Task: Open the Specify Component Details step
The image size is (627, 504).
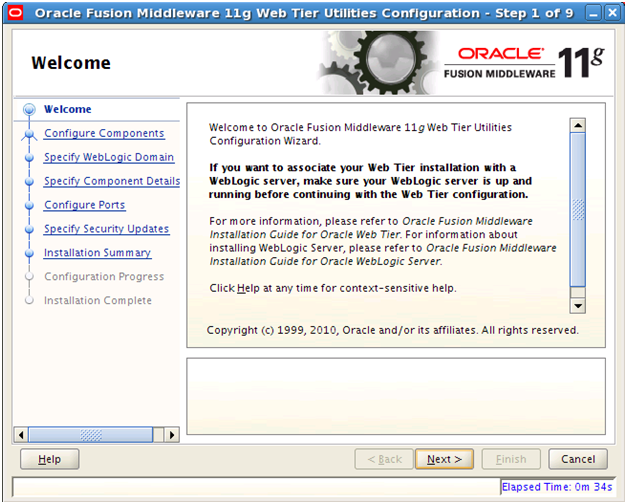Action: click(x=112, y=181)
